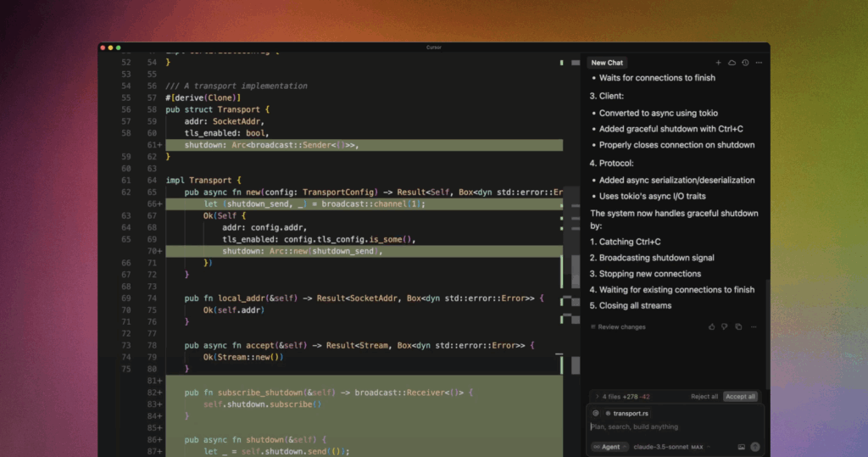Attach an image to the prompt
This screenshot has height=457, width=868.
point(741,447)
